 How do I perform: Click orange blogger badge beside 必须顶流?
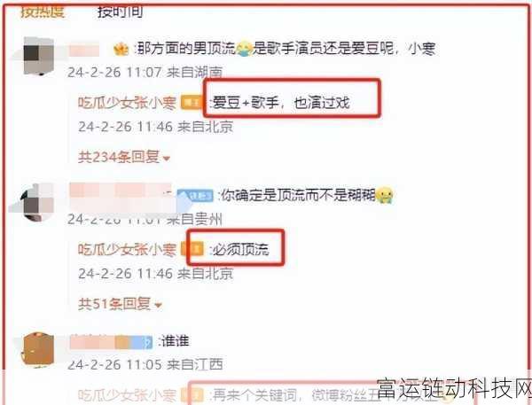pyautogui.click(x=192, y=249)
